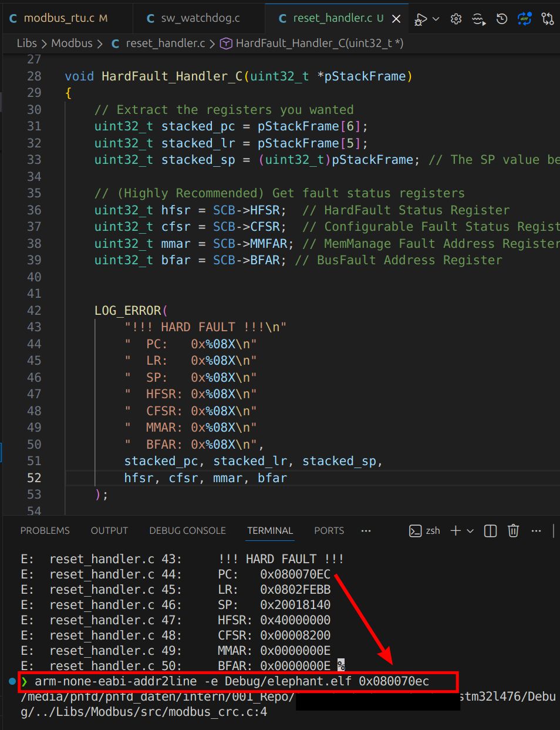
Task: Switch to the DEBUG CONSOLE tab
Action: 187,531
